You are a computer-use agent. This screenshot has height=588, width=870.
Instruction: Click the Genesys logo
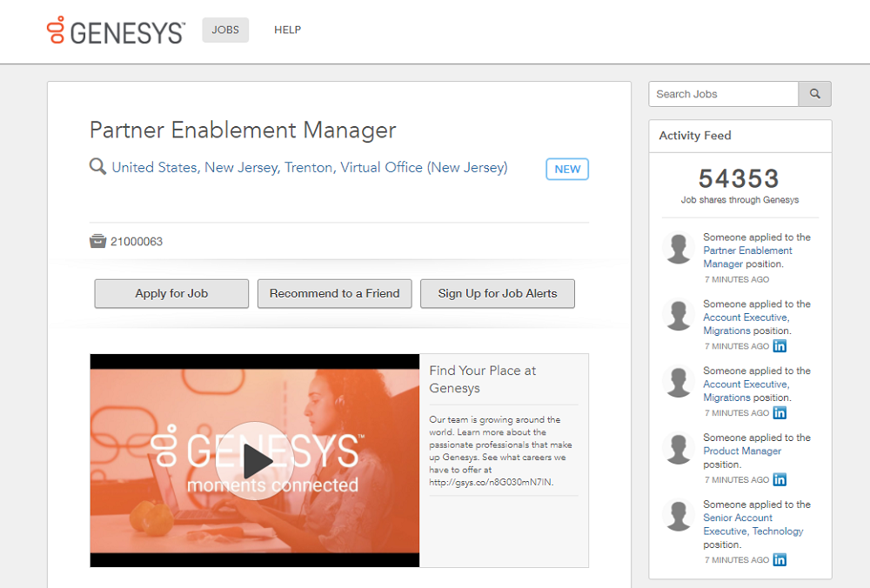pos(116,30)
